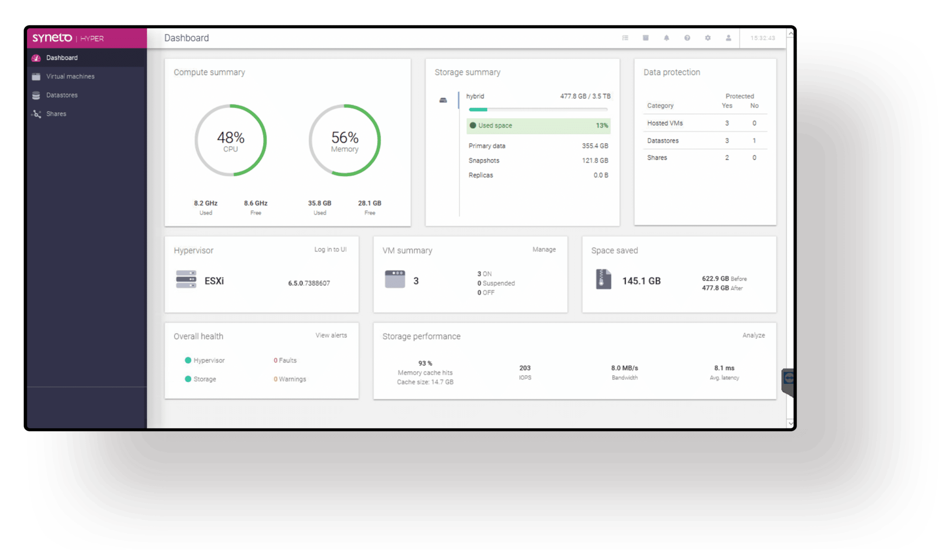
Task: Click the ESXi server icon
Action: 186,279
